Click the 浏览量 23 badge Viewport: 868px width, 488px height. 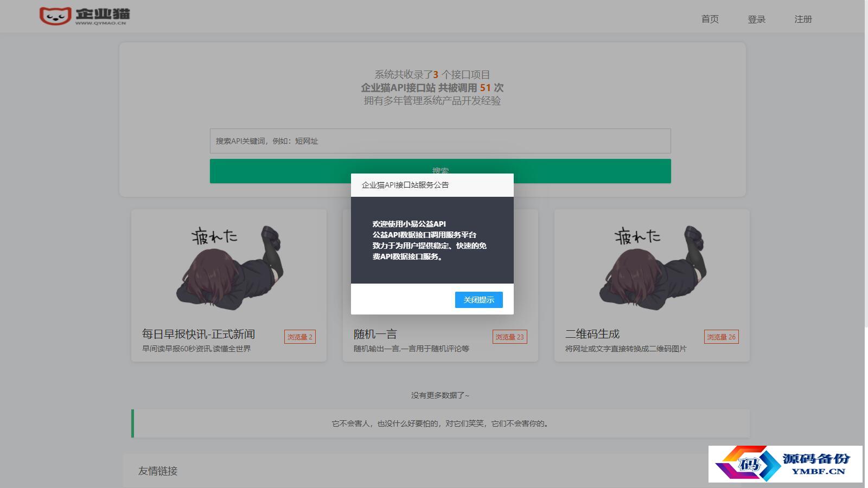pyautogui.click(x=509, y=337)
